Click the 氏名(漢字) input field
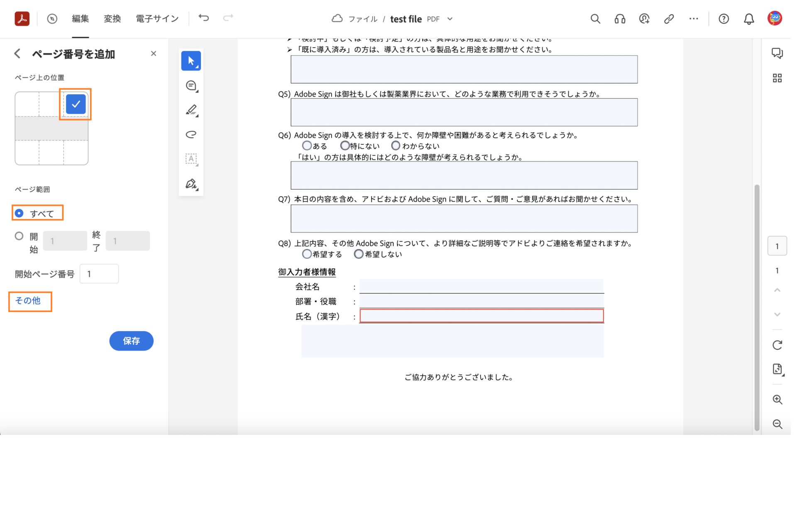This screenshot has width=797, height=532. coord(482,316)
